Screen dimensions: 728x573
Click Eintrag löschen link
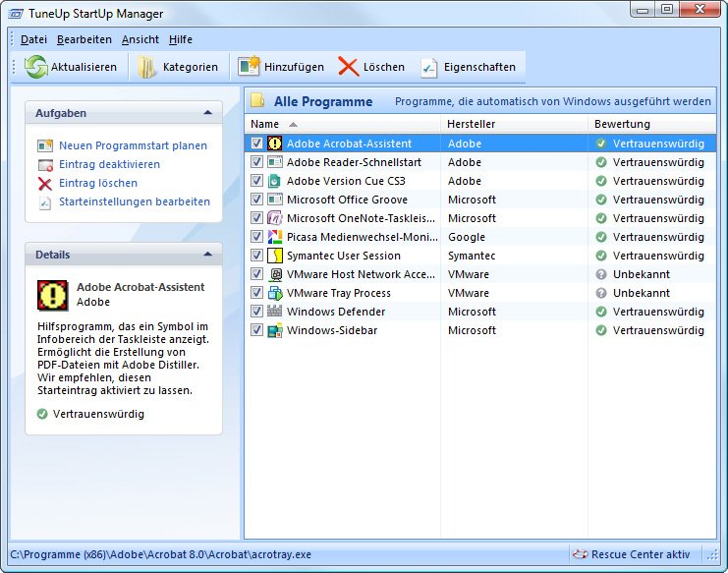98,183
